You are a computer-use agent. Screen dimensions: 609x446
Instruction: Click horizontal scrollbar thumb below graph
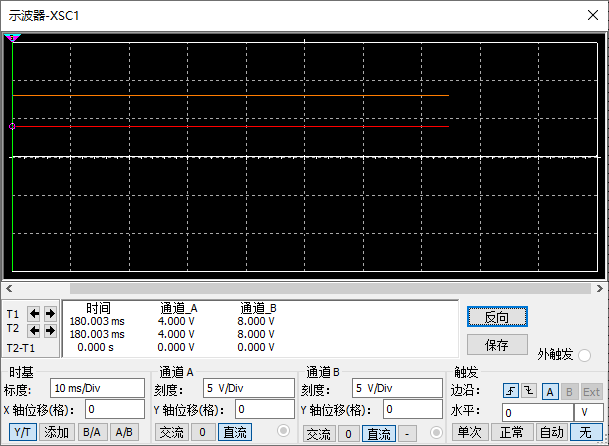pyautogui.click(x=330, y=288)
